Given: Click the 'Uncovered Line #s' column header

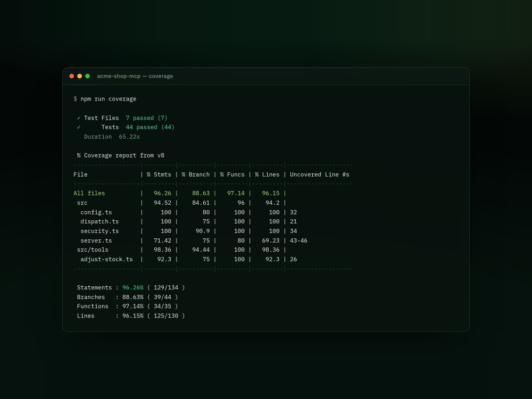Looking at the screenshot, I should (320, 174).
